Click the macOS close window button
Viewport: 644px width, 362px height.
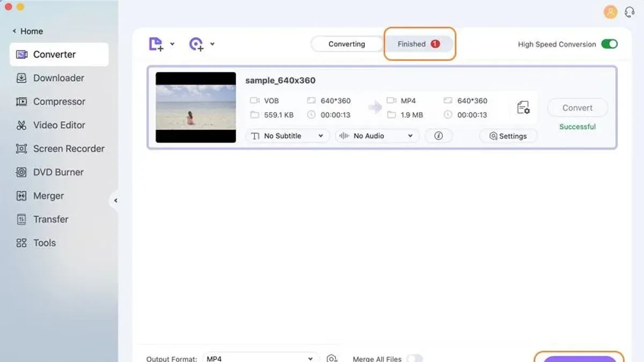pyautogui.click(x=8, y=7)
